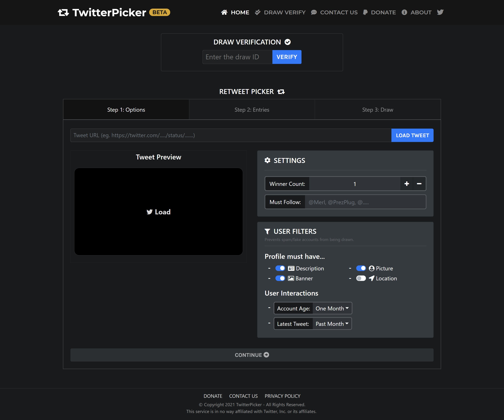Click the 'Account Age:' label
Image resolution: width=504 pixels, height=420 pixels.
point(293,308)
